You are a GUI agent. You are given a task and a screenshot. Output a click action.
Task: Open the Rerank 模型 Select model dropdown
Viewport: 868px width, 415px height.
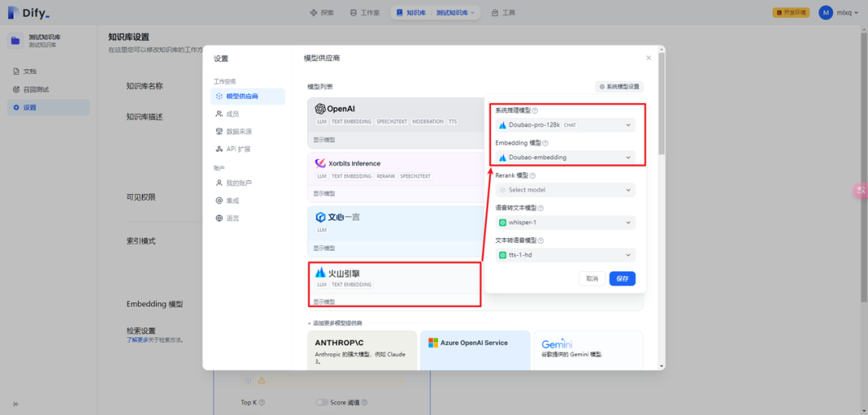[565, 190]
